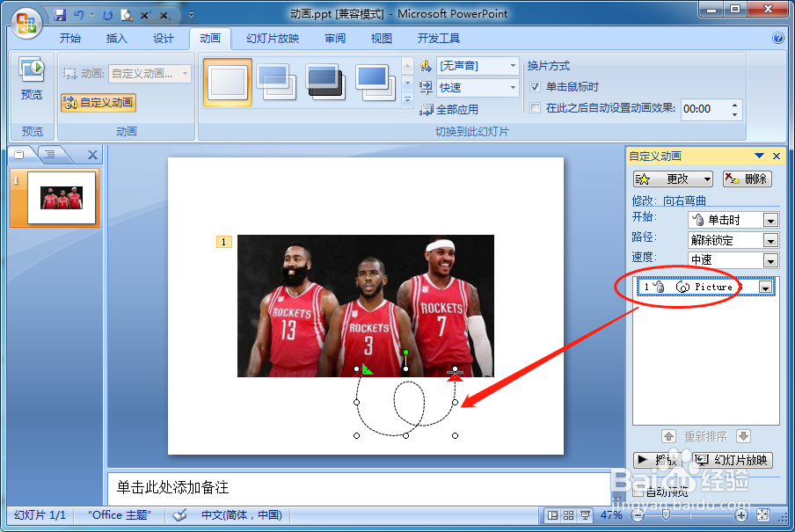The height and width of the screenshot is (532, 795).
Task: Click the green start arrow of motion path
Action: point(367,369)
